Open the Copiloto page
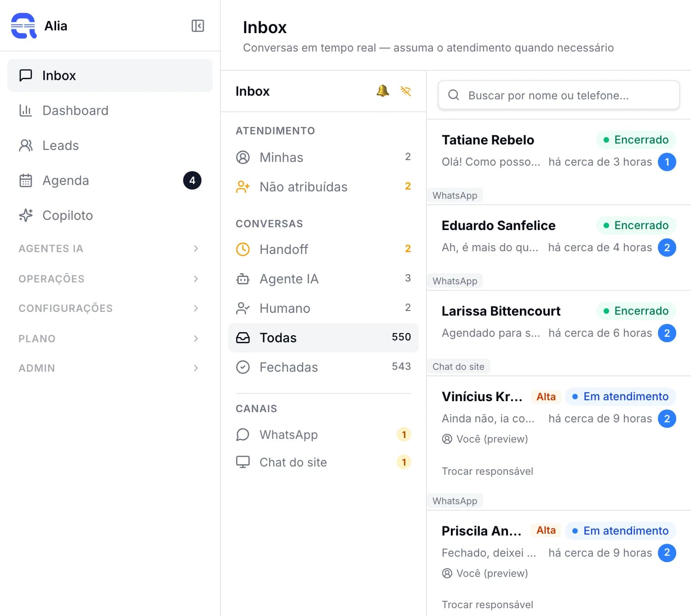 click(110, 215)
